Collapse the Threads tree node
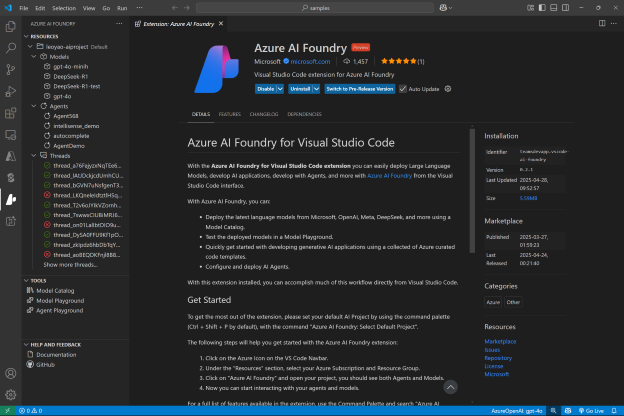Image resolution: width=624 pixels, height=416 pixels. (x=34, y=156)
